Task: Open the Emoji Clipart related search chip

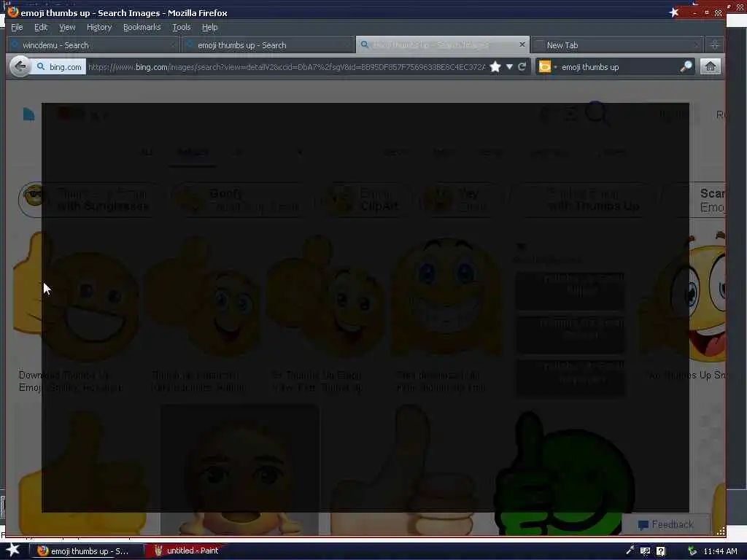Action: tap(365, 200)
